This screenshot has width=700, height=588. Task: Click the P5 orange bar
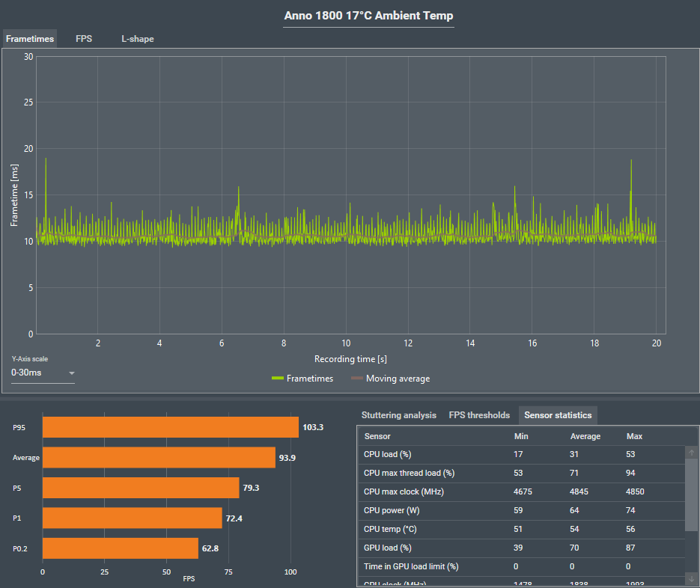click(x=141, y=488)
